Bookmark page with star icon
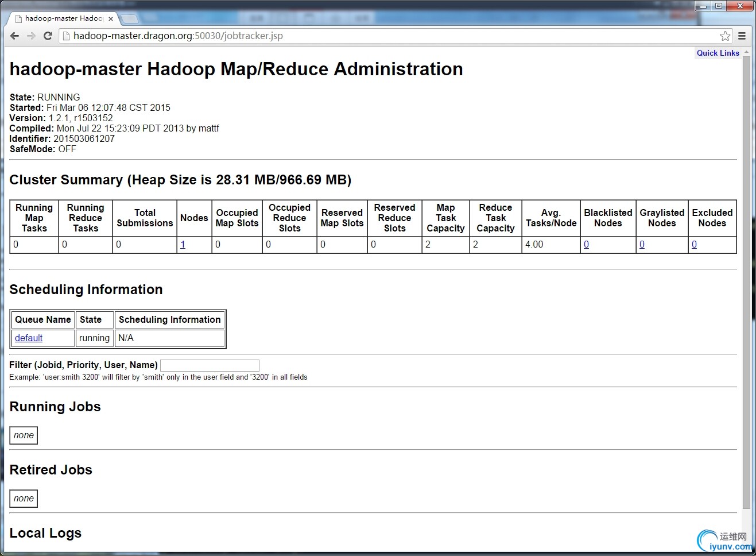The width and height of the screenshot is (756, 556). click(726, 36)
